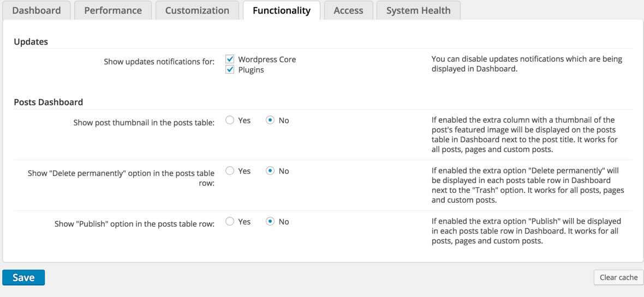Uncheck the Wordpress Core updates checkbox

coord(230,59)
